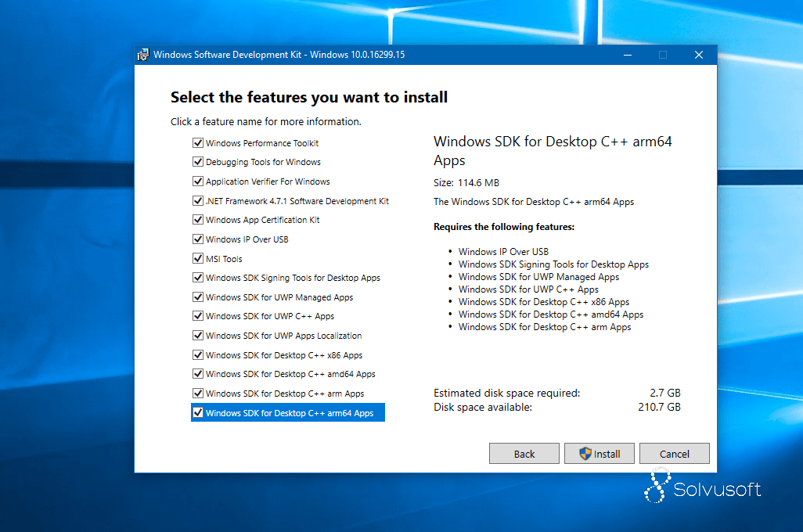
Task: Select 'Debugging Tools for Windows' feature name
Action: coord(263,162)
